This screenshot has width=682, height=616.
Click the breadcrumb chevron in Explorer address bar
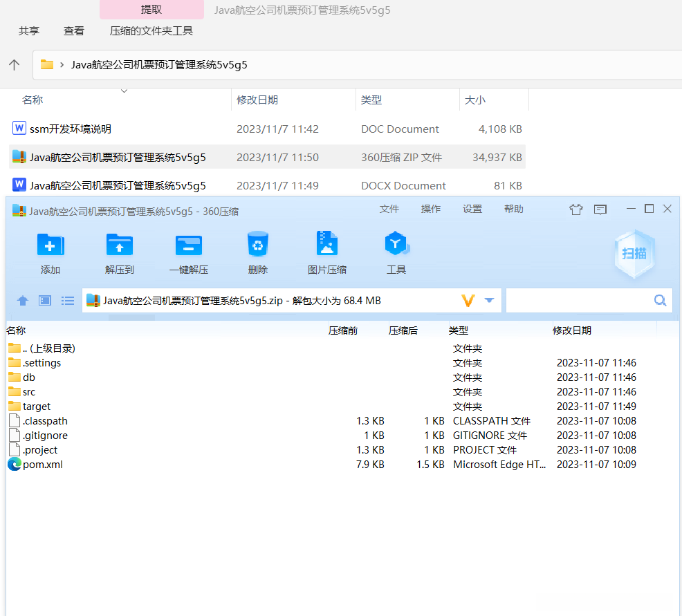(62, 65)
